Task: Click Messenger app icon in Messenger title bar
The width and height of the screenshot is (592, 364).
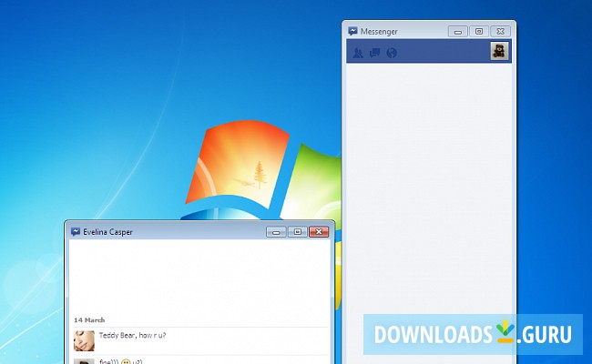Action: [352, 31]
